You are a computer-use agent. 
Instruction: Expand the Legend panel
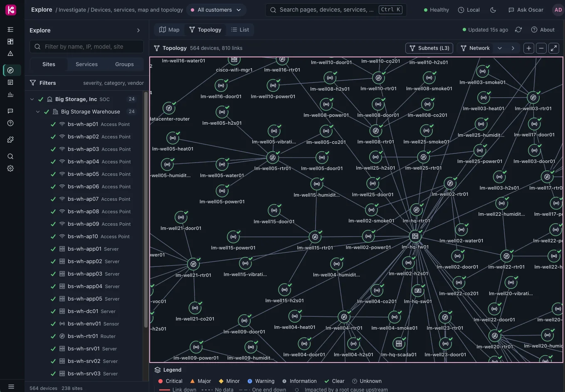click(x=168, y=370)
